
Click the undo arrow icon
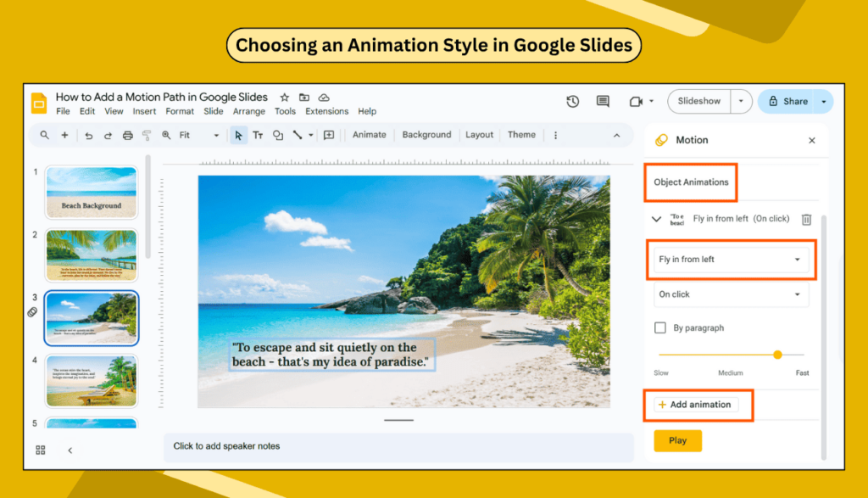click(89, 136)
